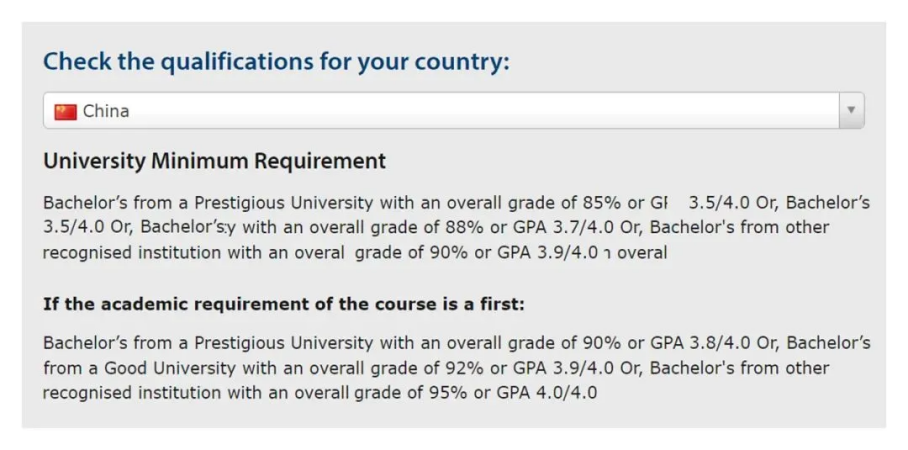The image size is (908, 450).
Task: Click the "Good University" phrase
Action: [x=170, y=368]
